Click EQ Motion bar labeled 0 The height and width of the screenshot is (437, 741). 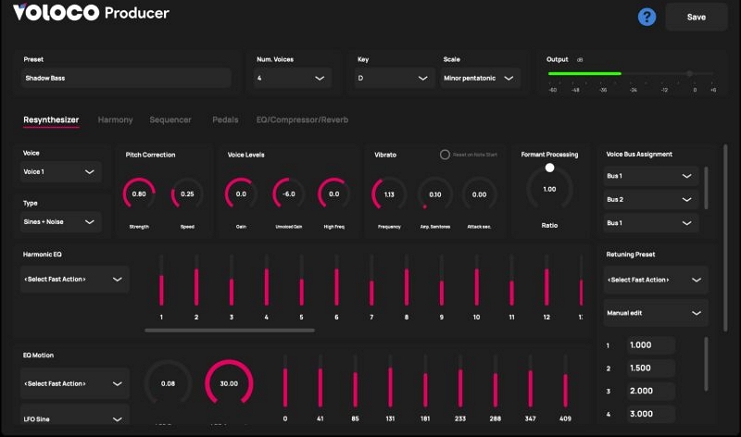285,382
